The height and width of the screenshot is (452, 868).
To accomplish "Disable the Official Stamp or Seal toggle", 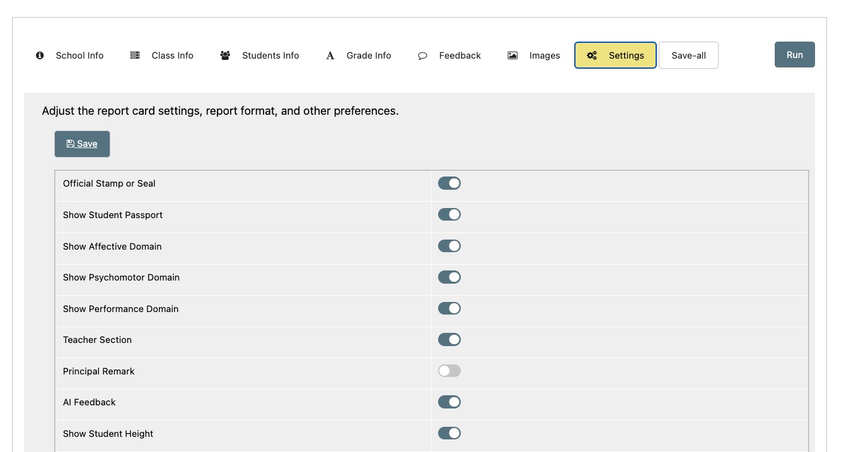I will 449,183.
